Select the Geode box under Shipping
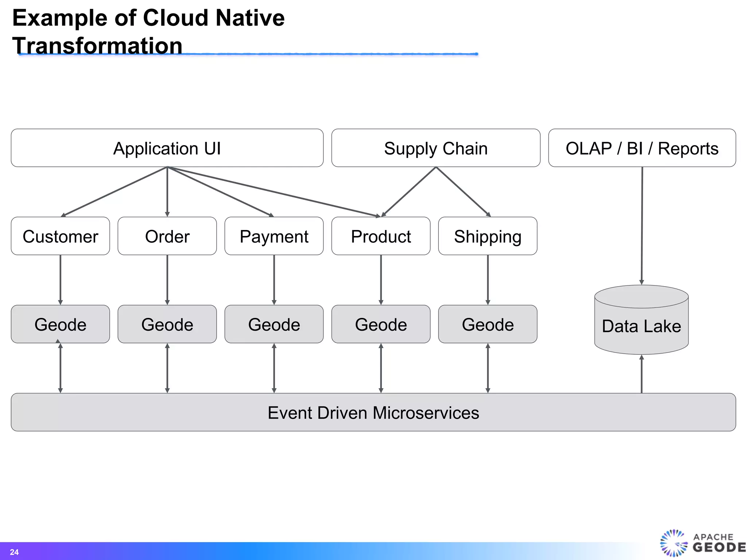The image size is (747, 560). coord(487,324)
